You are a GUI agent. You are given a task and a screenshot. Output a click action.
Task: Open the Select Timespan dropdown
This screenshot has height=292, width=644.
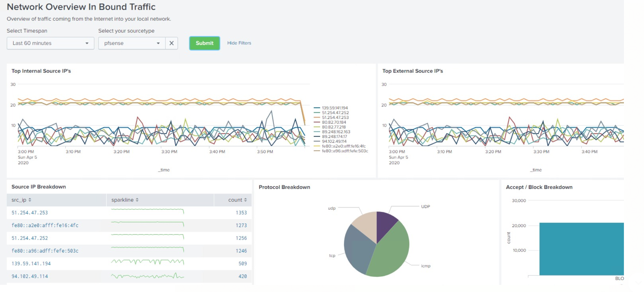click(50, 43)
